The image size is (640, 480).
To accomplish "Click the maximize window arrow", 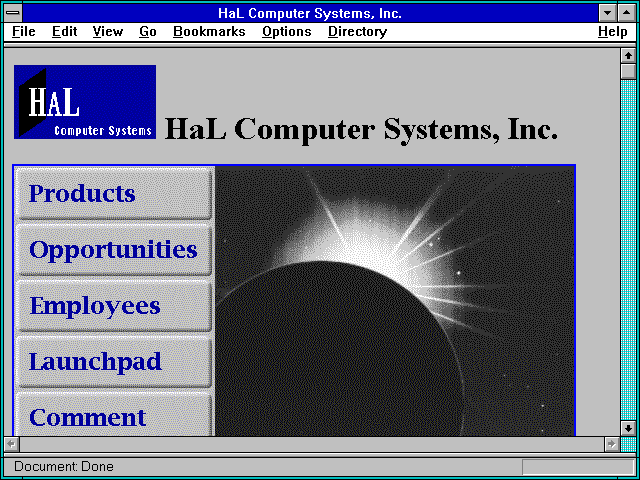I will point(627,13).
